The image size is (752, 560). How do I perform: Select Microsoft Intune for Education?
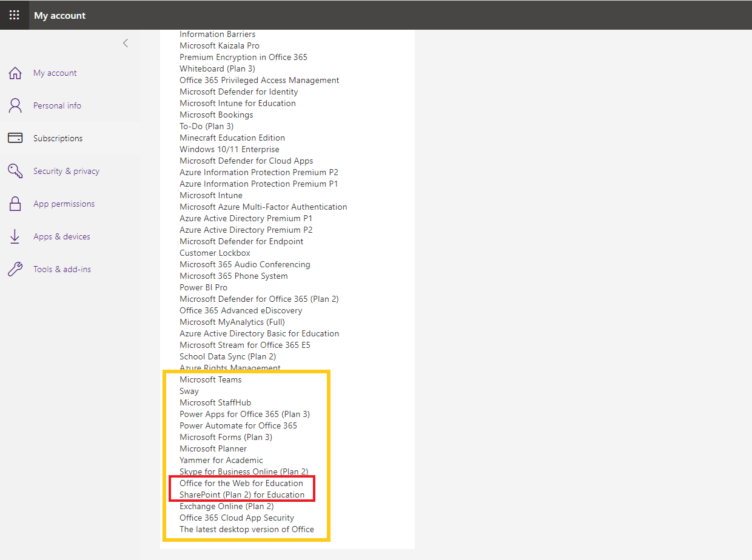238,103
